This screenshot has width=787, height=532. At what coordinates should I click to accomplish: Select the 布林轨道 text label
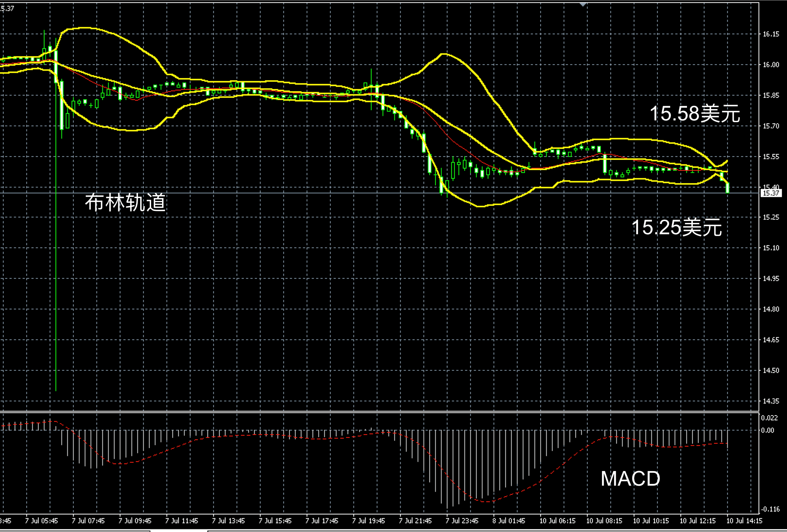click(125, 203)
